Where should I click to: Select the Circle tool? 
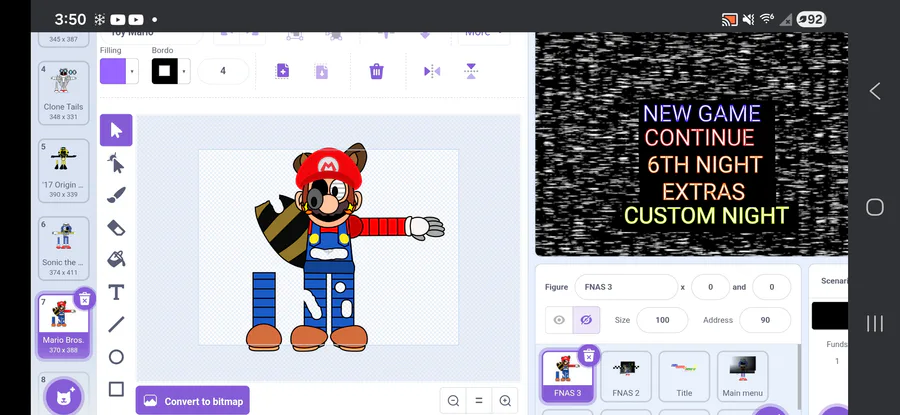tap(116, 357)
